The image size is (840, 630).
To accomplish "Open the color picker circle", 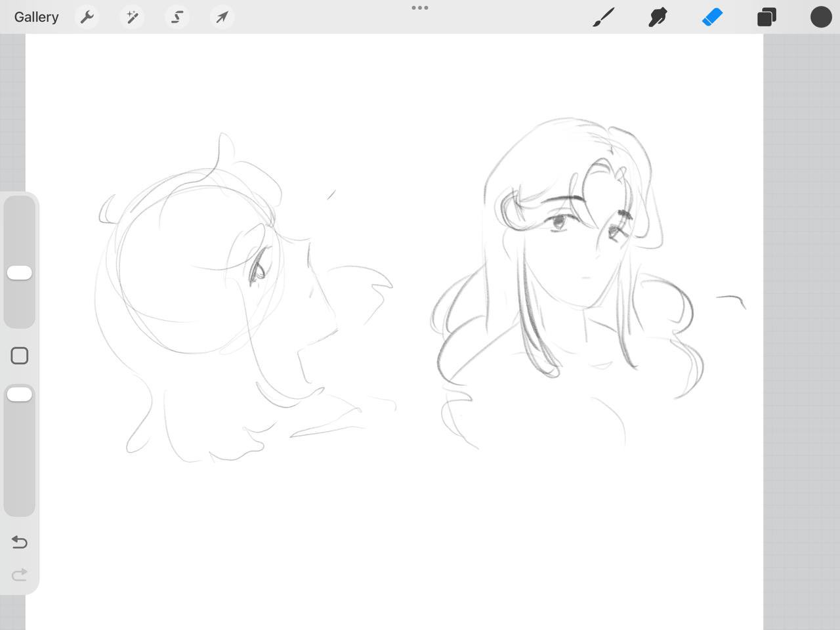I will pyautogui.click(x=820, y=17).
